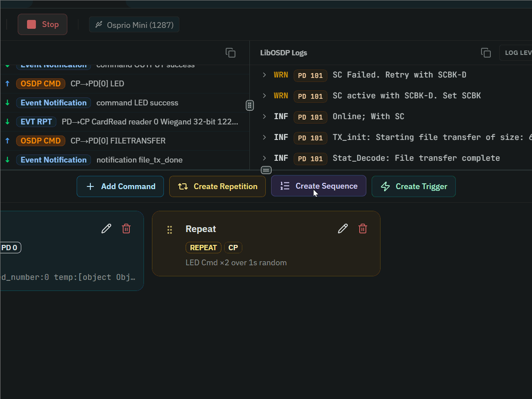This screenshot has width=532, height=399.
Task: Select the 'notification file_tx_done' row
Action: (124, 160)
